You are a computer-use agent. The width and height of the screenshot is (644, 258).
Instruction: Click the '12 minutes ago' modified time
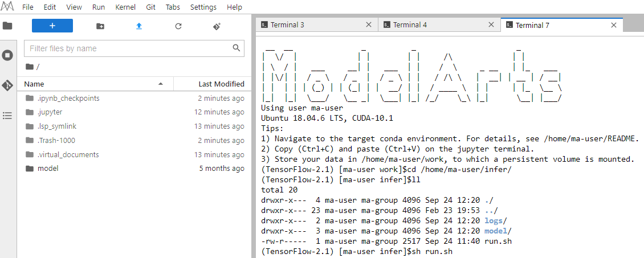pyautogui.click(x=219, y=112)
